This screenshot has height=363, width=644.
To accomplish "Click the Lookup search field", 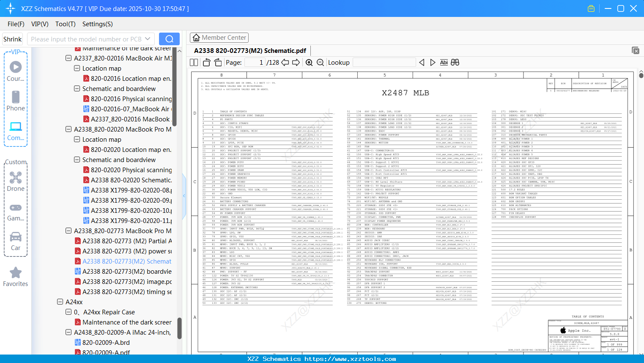I will point(384,62).
